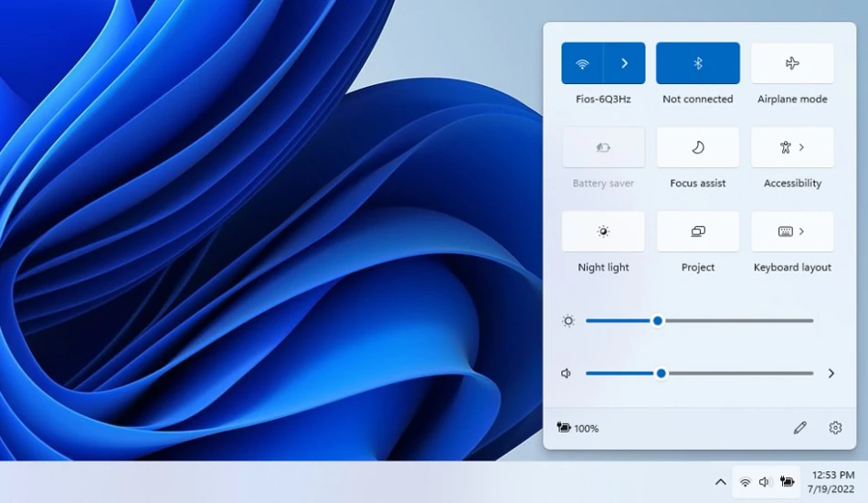
Task: Toggle the Bluetooth quick setting
Action: click(697, 63)
